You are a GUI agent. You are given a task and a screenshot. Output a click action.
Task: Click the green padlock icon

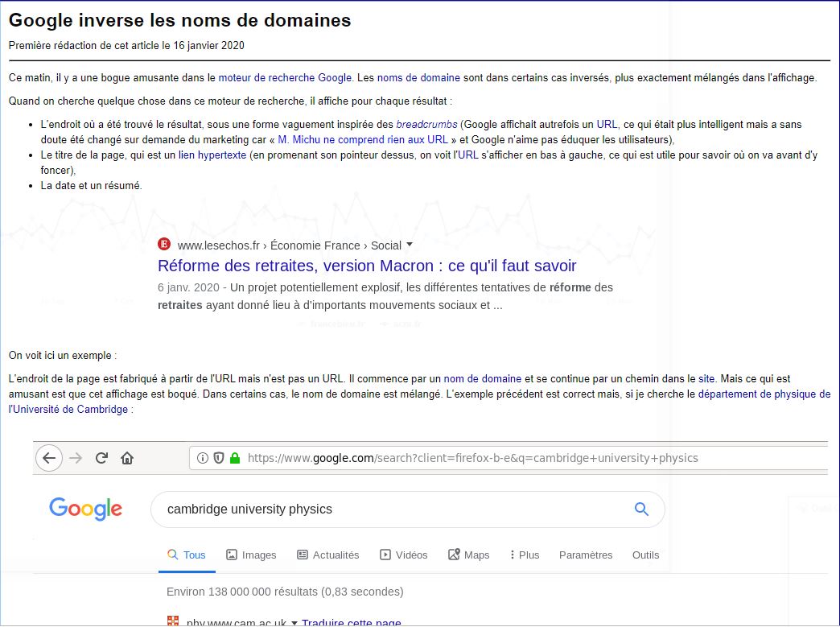(235, 458)
